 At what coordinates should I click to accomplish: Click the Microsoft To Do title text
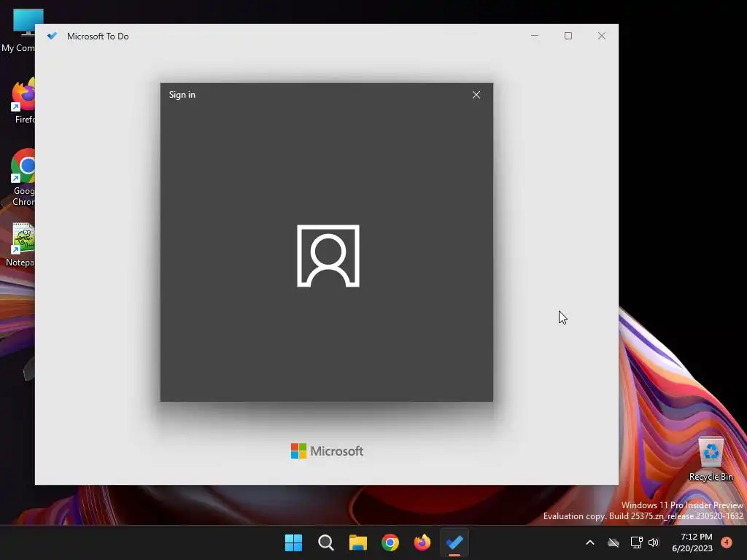click(98, 36)
